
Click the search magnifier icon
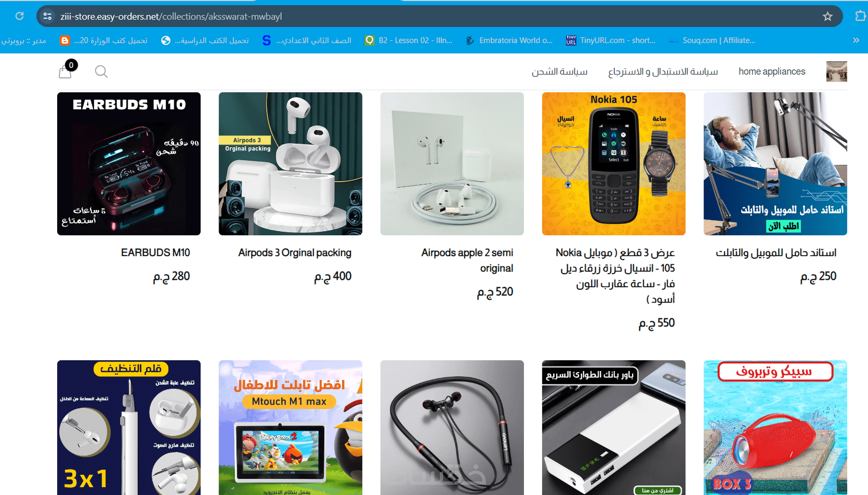pyautogui.click(x=101, y=71)
